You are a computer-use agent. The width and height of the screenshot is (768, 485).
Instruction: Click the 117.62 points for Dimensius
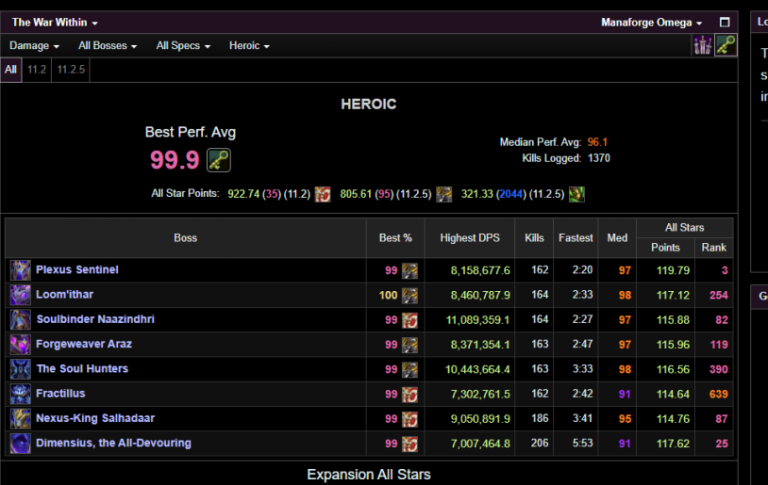coord(673,444)
